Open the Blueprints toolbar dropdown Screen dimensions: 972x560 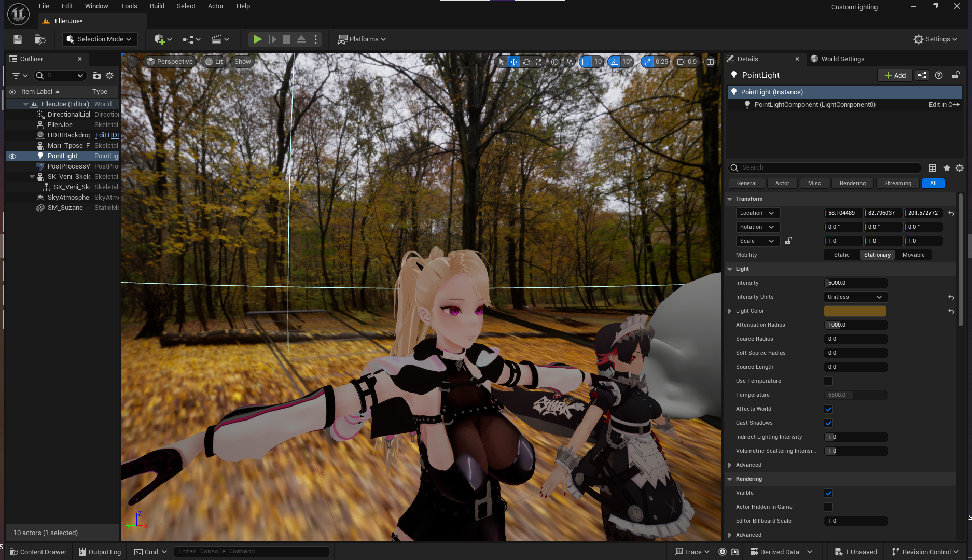click(191, 39)
